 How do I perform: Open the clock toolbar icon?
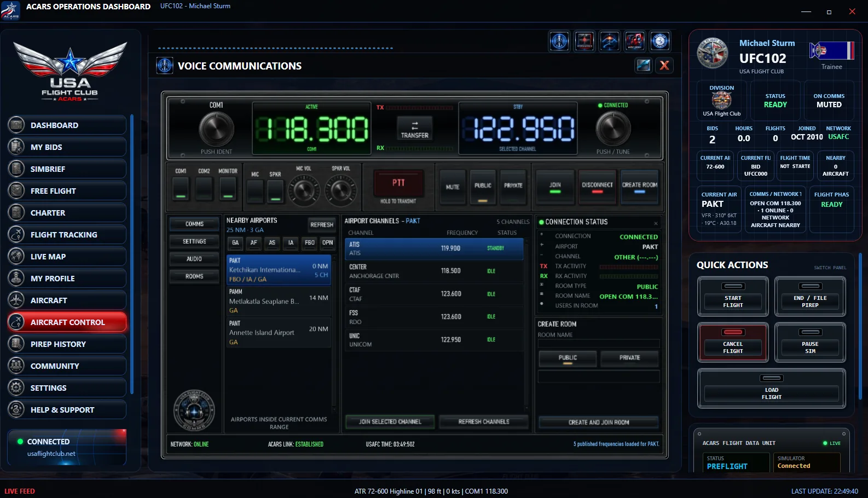[660, 41]
